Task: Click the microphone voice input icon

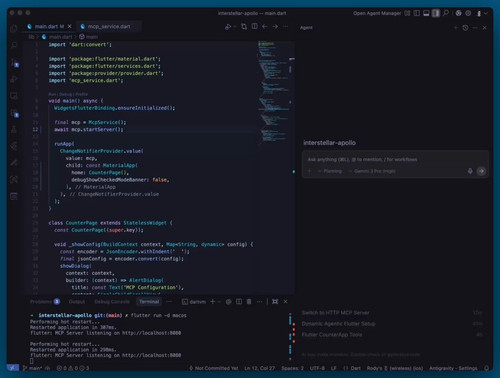Action: 470,171
